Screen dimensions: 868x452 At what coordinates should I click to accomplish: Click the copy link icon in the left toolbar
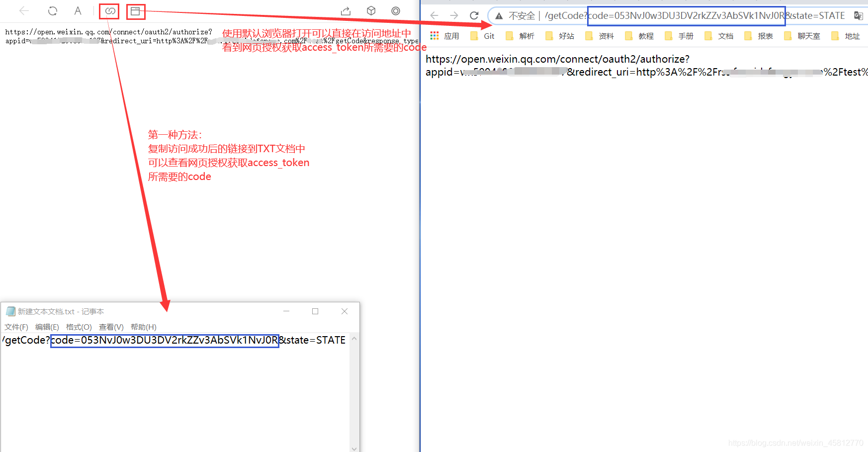[x=110, y=10]
